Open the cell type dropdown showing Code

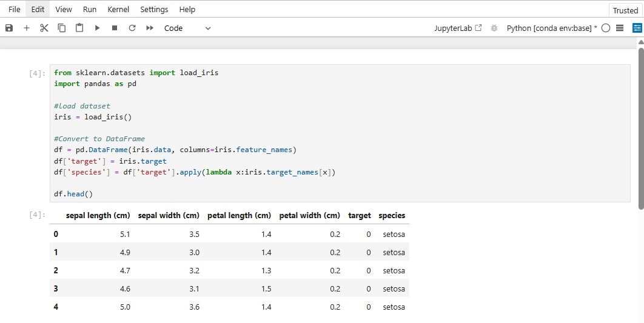[187, 28]
